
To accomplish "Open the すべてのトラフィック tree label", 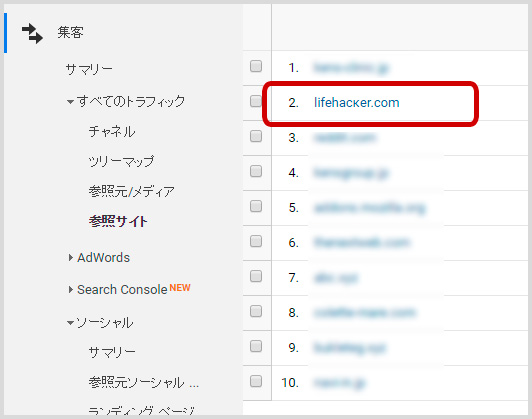I will [x=131, y=101].
